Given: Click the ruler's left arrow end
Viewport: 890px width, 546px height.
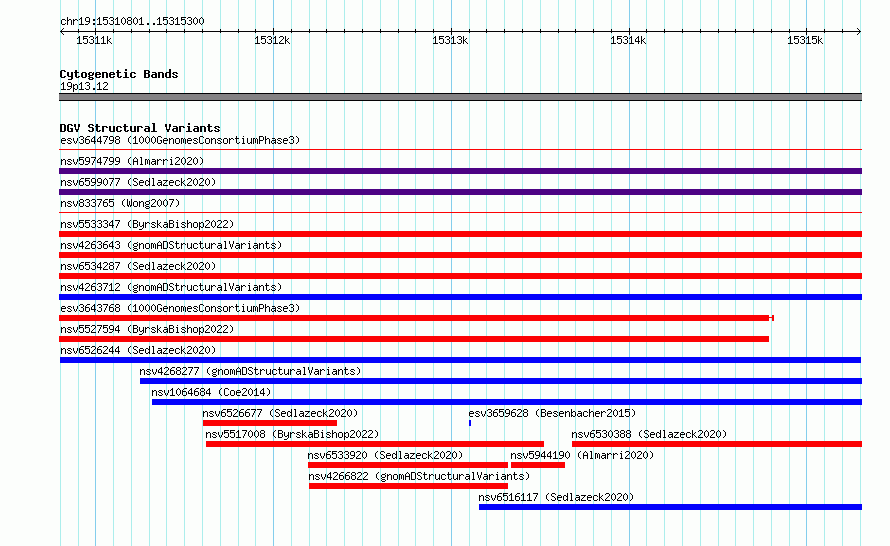Looking at the screenshot, I should (x=62, y=32).
